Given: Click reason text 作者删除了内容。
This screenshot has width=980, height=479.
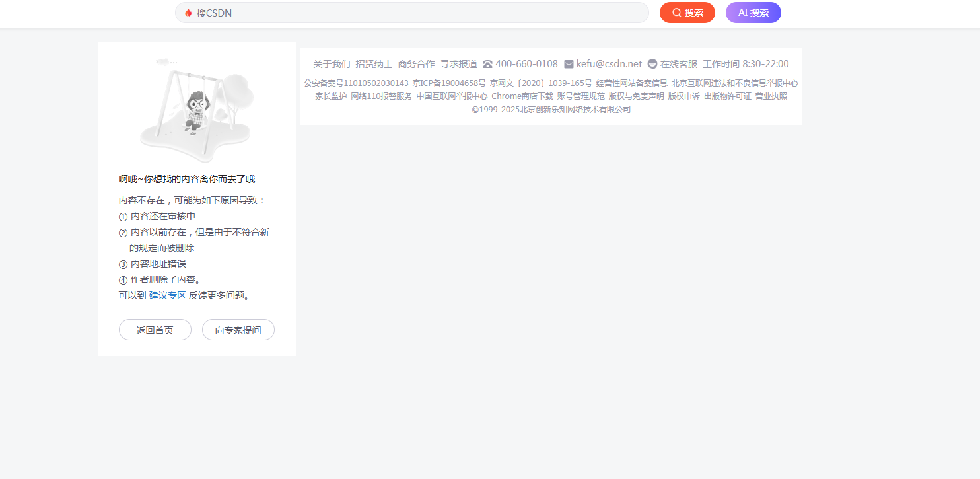Looking at the screenshot, I should click(166, 279).
